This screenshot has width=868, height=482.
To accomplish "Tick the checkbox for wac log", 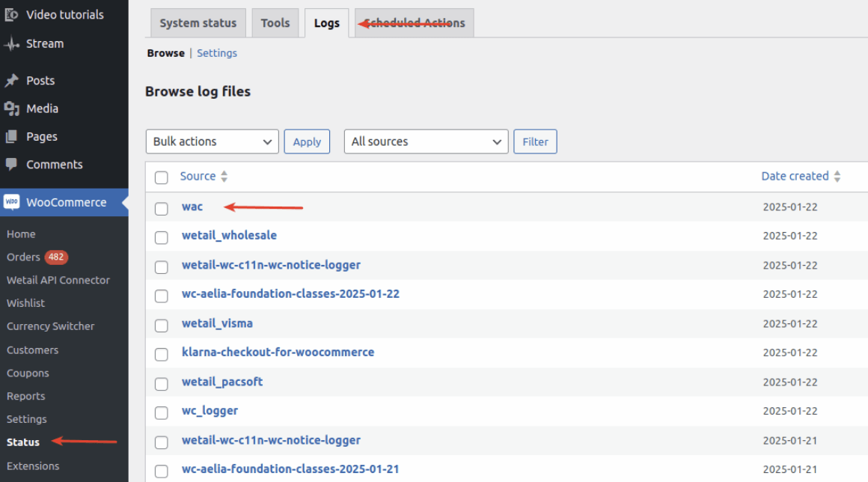I will [161, 208].
